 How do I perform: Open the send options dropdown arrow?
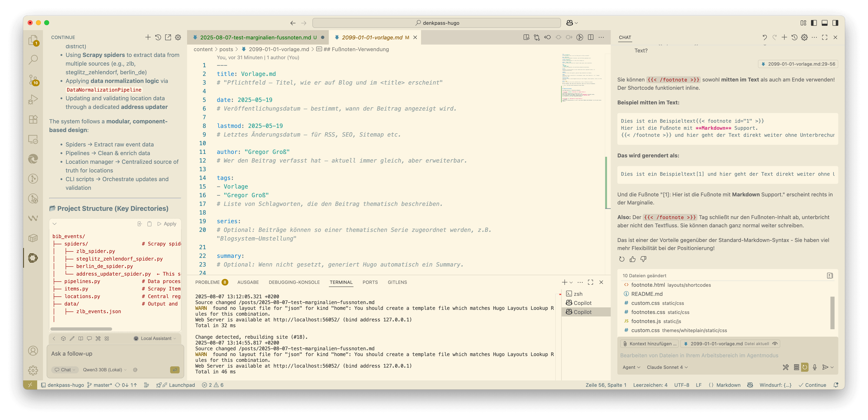(832, 367)
